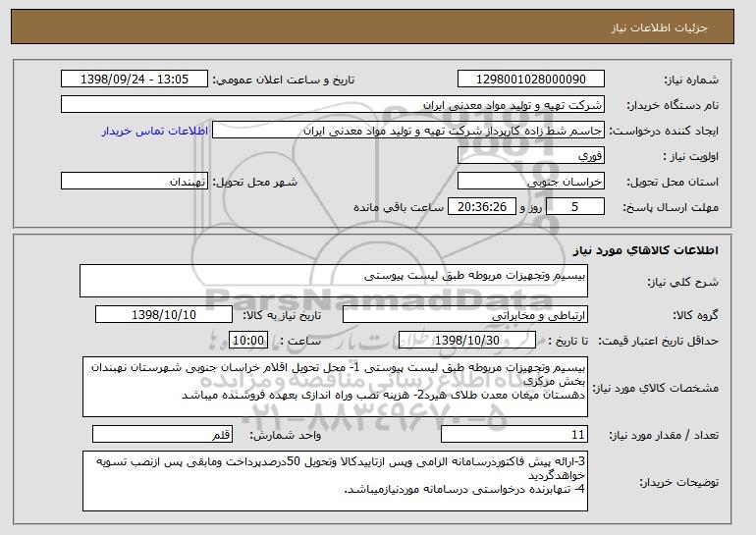The width and height of the screenshot is (756, 535).
Task: Click the label واحد شمارش
Action: pyautogui.click(x=285, y=435)
